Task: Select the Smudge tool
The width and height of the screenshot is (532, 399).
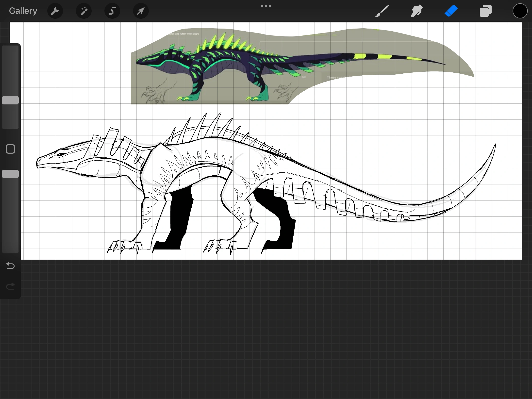Action: point(416,11)
